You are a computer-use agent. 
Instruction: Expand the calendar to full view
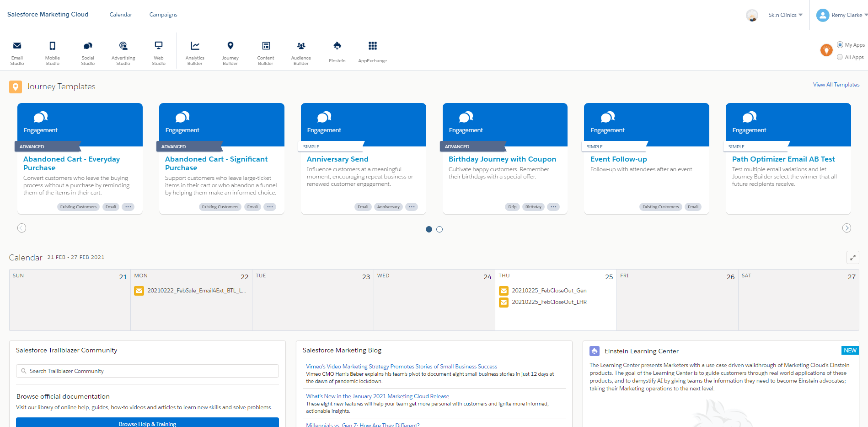pyautogui.click(x=852, y=258)
